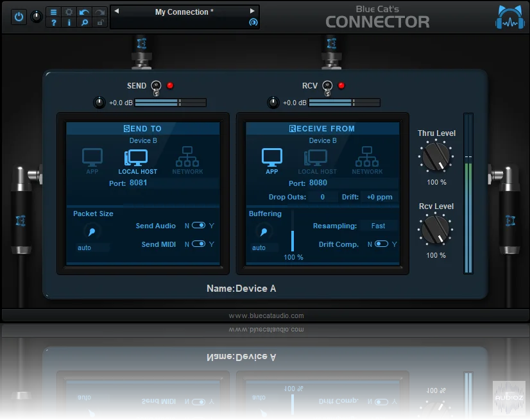Click the Drop Outs counter value
Screen dimensions: 530x420
pyautogui.click(x=323, y=197)
